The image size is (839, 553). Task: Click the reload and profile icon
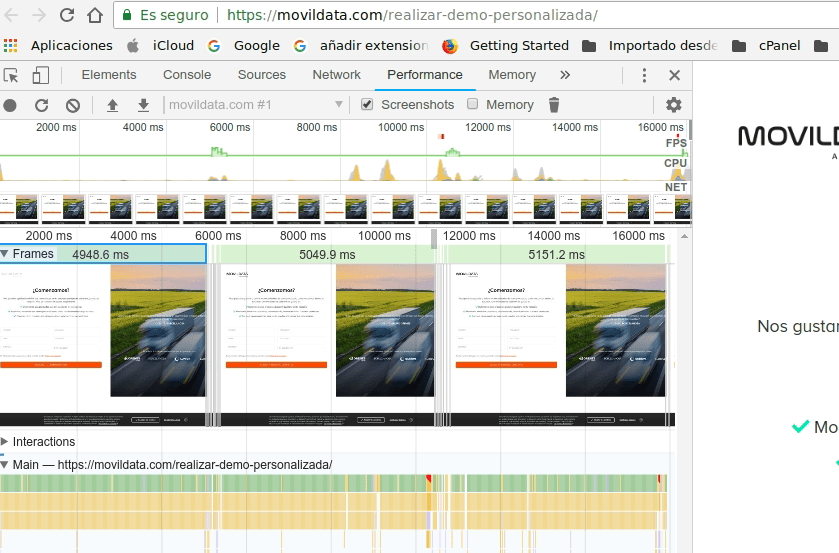tap(41, 105)
